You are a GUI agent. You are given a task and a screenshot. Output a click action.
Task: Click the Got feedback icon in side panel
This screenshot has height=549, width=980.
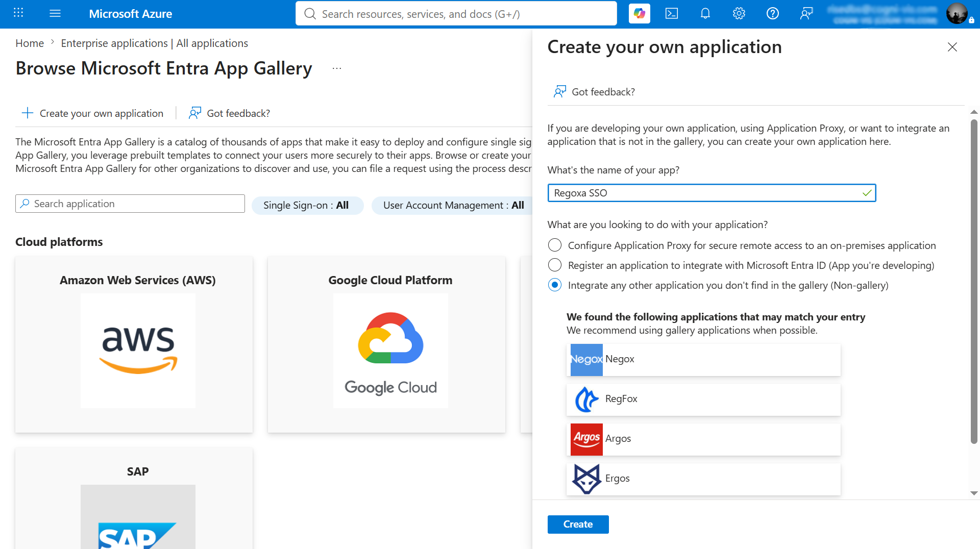560,91
